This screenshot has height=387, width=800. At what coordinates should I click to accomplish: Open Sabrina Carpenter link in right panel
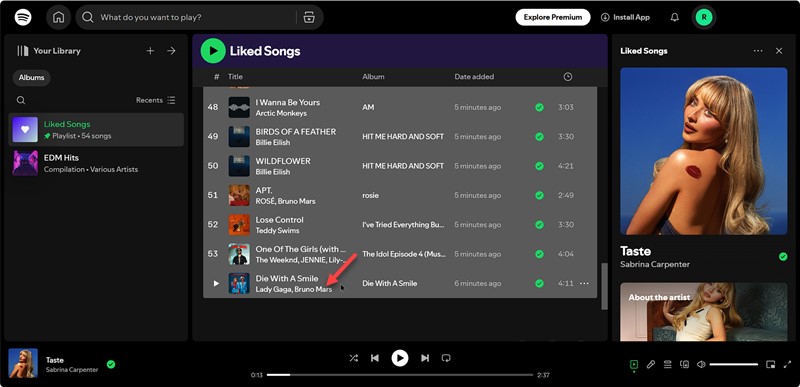coord(655,264)
